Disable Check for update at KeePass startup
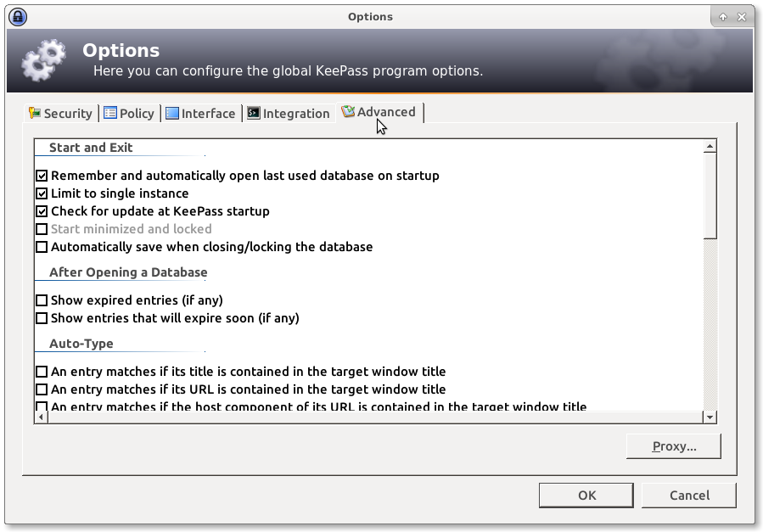This screenshot has height=532, width=763. [x=42, y=211]
